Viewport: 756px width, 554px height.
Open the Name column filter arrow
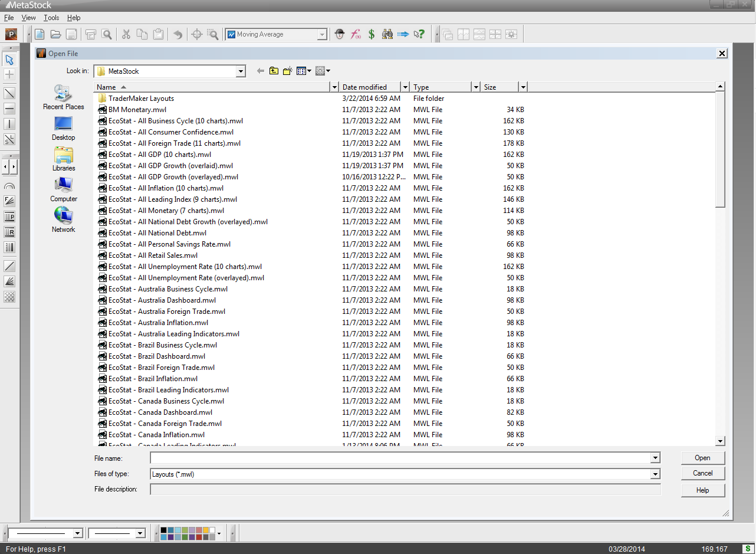point(334,87)
